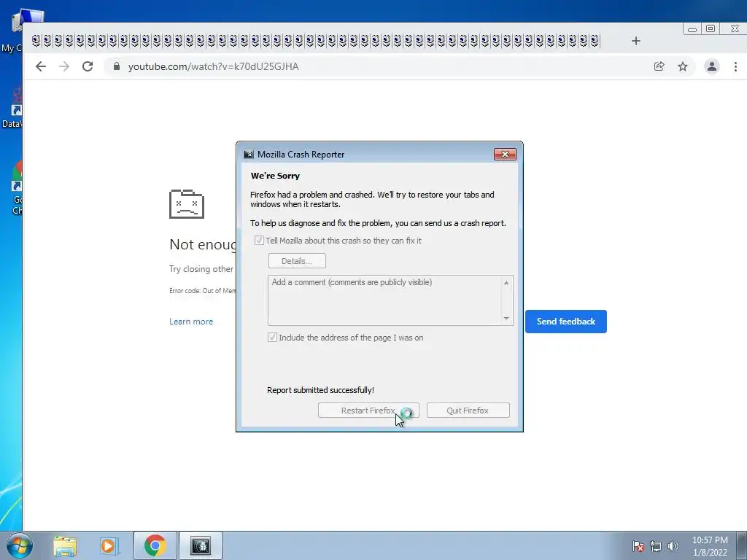Open the Windows Start menu orb
The width and height of the screenshot is (747, 560).
click(20, 545)
